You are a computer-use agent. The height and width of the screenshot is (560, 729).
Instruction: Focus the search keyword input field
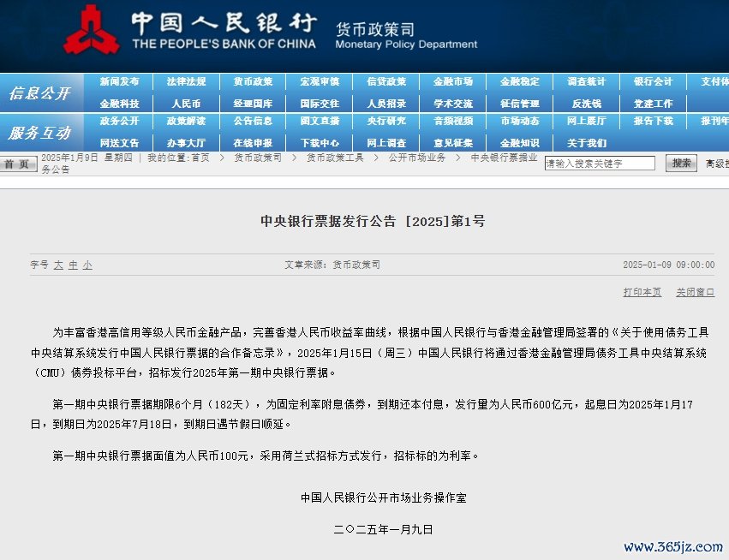point(599,164)
